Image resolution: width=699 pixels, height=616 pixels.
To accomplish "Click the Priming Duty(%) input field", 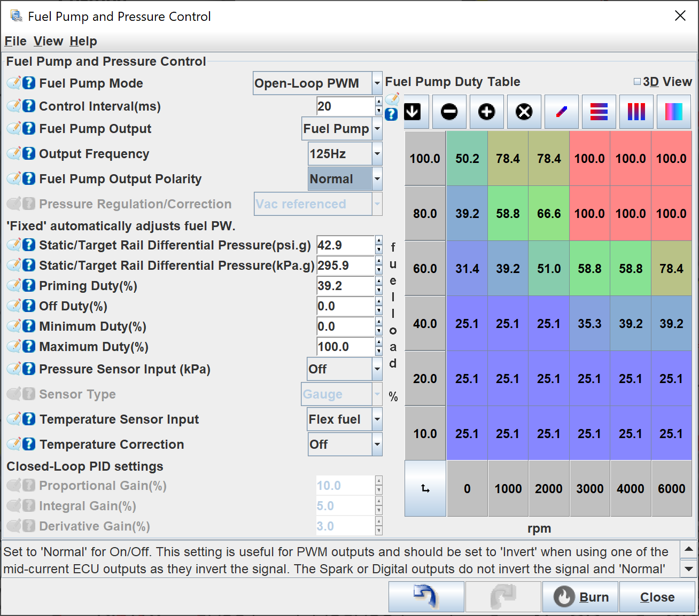I will click(x=345, y=286).
